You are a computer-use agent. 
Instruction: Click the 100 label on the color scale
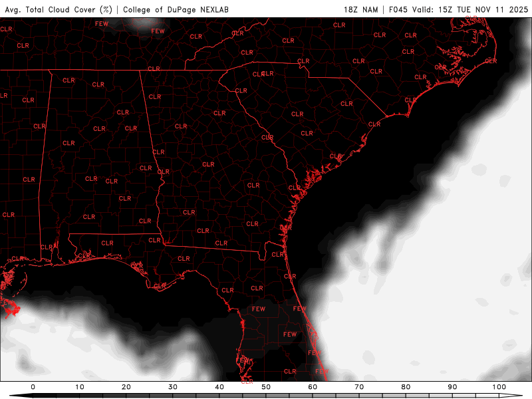(499, 387)
